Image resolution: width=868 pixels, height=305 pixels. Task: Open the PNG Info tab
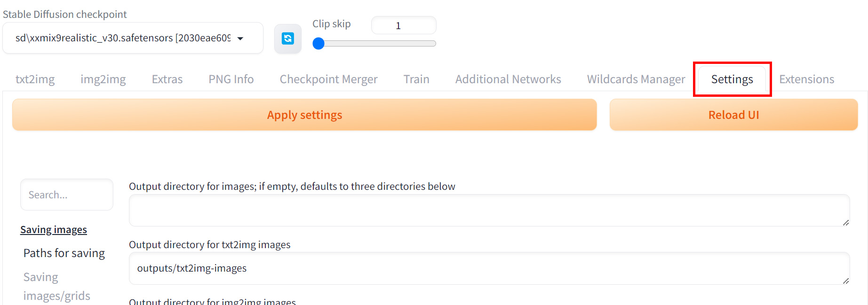point(231,79)
